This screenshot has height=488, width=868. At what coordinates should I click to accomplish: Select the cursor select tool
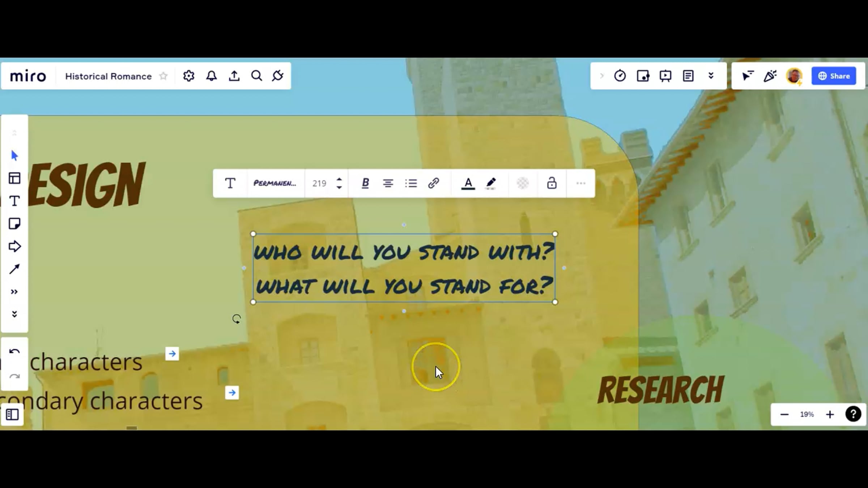[14, 156]
